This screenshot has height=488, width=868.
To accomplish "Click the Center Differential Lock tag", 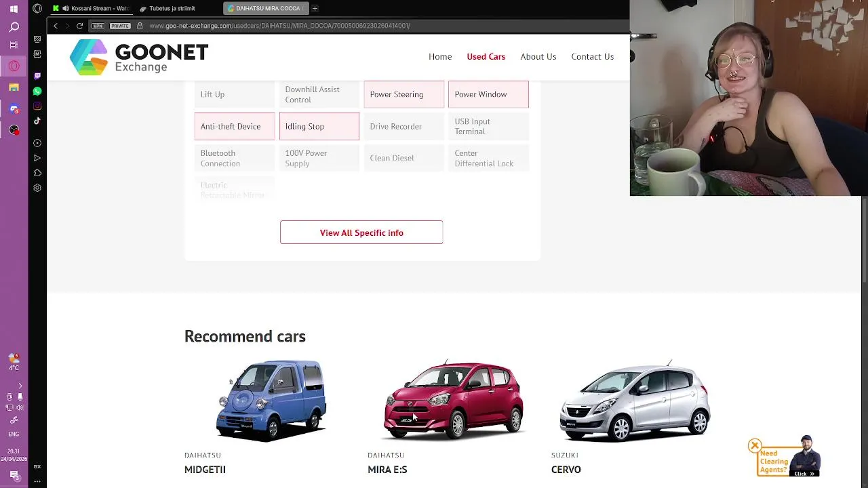I will click(x=488, y=158).
